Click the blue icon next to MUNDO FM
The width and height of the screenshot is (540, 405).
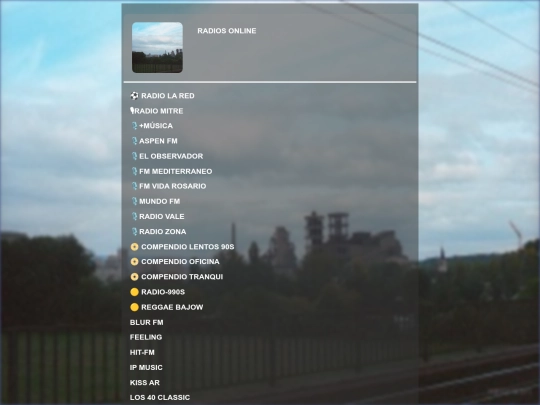[x=134, y=201]
